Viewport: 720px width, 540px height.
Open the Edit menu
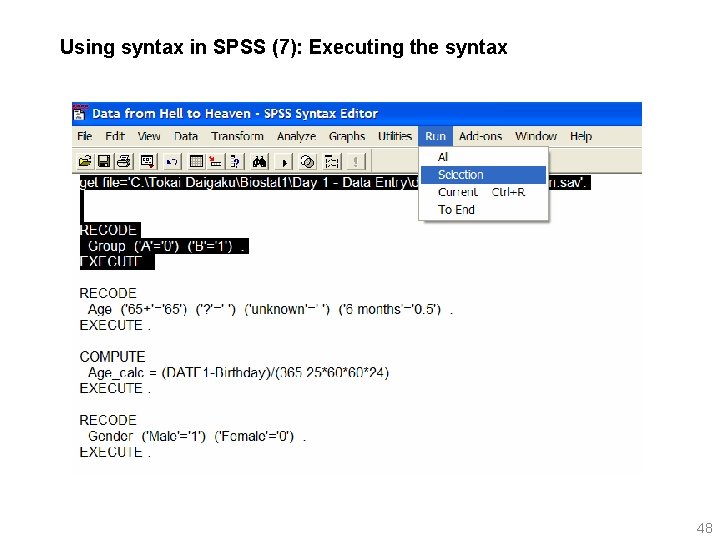tap(115, 136)
